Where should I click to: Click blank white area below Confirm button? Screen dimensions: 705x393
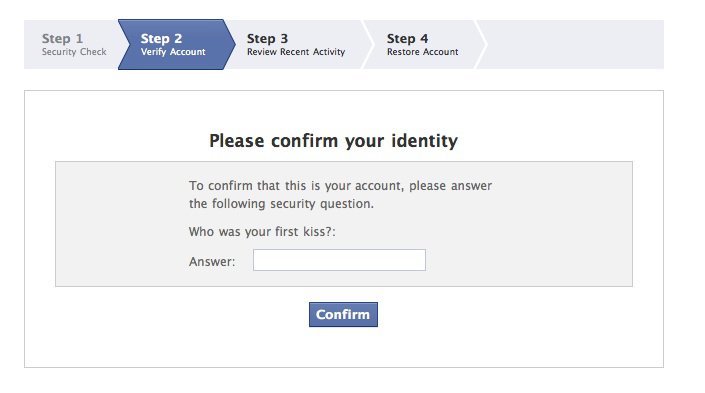click(x=343, y=348)
